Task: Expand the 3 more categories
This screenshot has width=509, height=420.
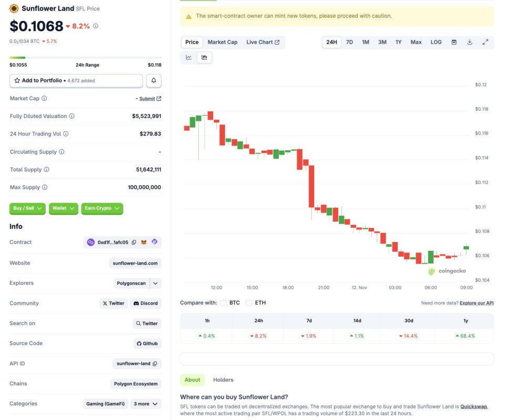Action: [x=145, y=404]
